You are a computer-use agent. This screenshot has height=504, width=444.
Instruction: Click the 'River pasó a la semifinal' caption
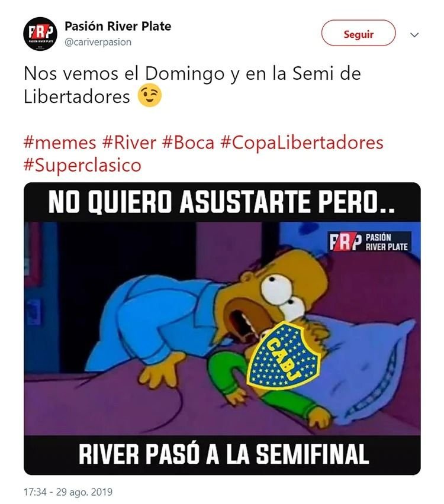[x=223, y=454]
